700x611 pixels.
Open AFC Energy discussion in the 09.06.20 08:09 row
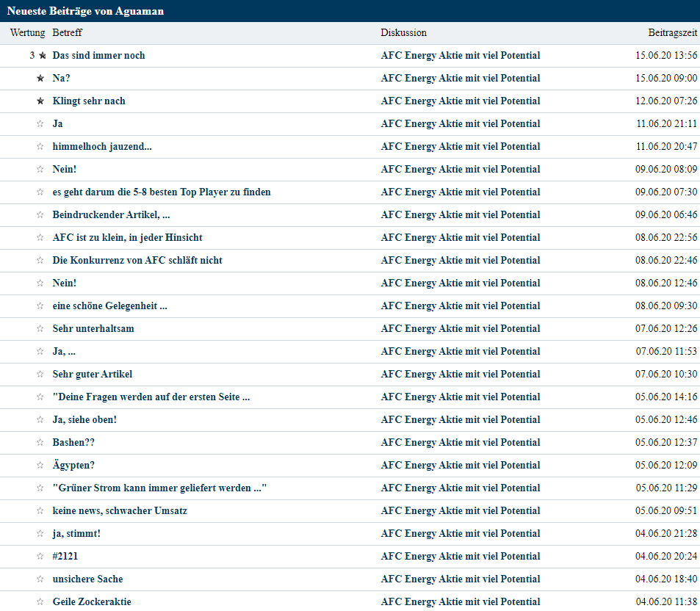tap(461, 170)
